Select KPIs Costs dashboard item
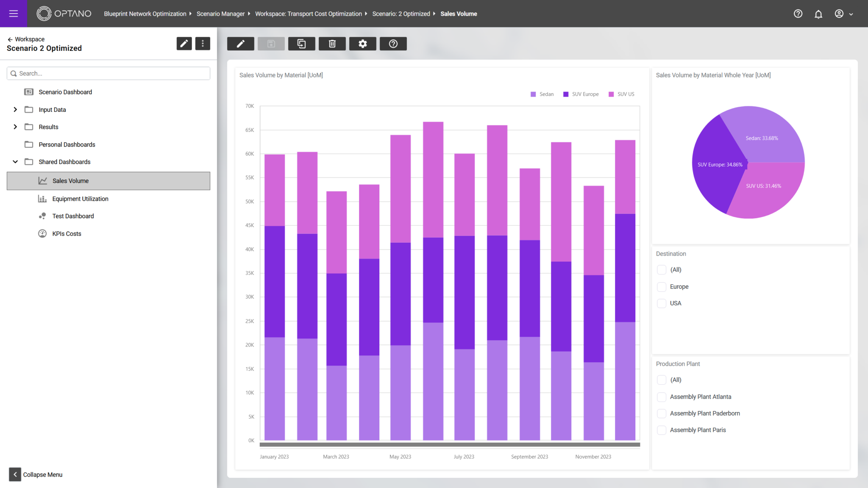 click(x=67, y=234)
